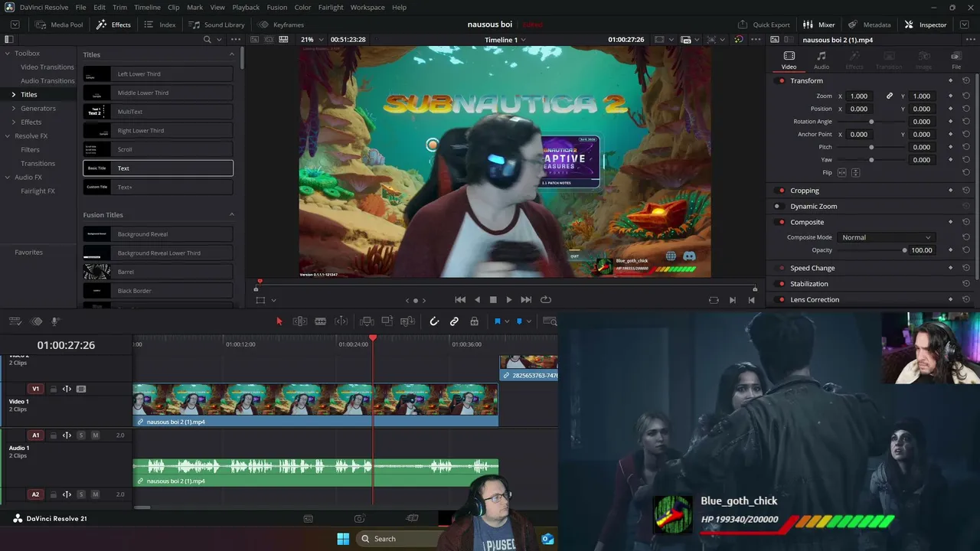Open Windows Start menu on taskbar
Image resolution: width=980 pixels, height=551 pixels.
click(x=343, y=539)
